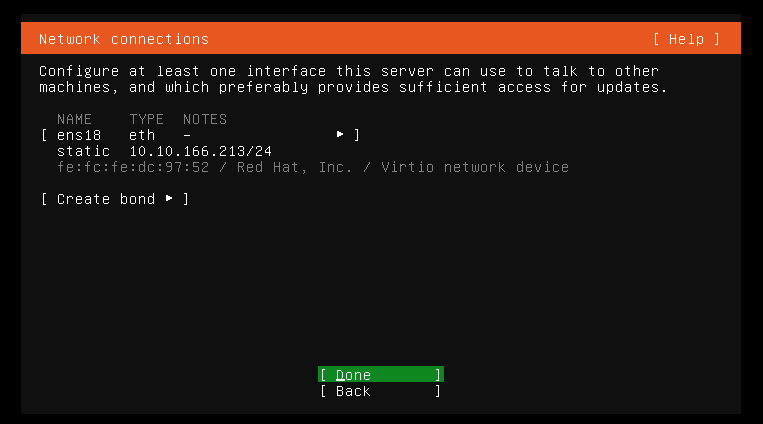Click the Virtio network device text
The image size is (763, 424).
(475, 167)
